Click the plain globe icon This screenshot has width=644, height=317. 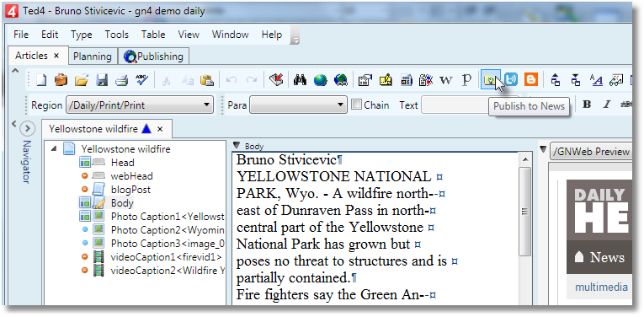coord(321,80)
